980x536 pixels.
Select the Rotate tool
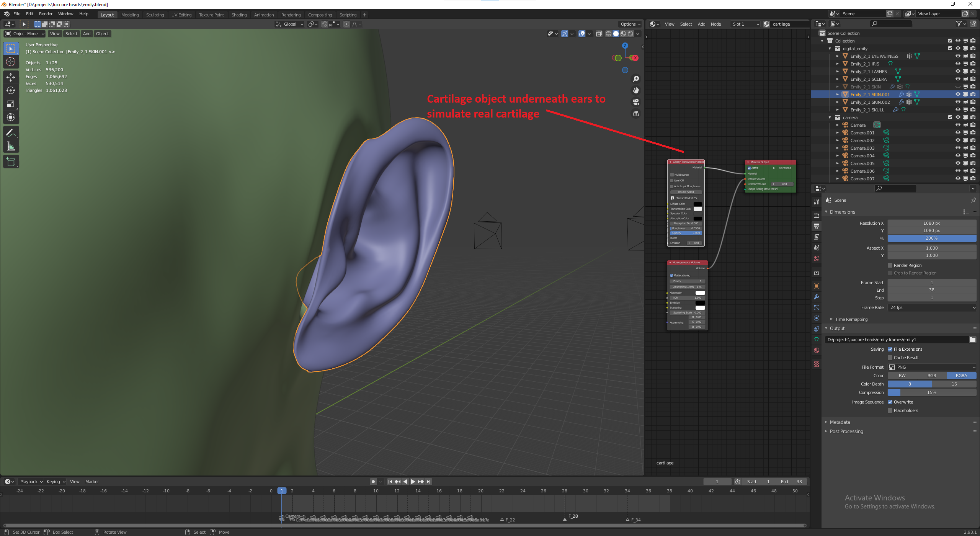pos(11,90)
